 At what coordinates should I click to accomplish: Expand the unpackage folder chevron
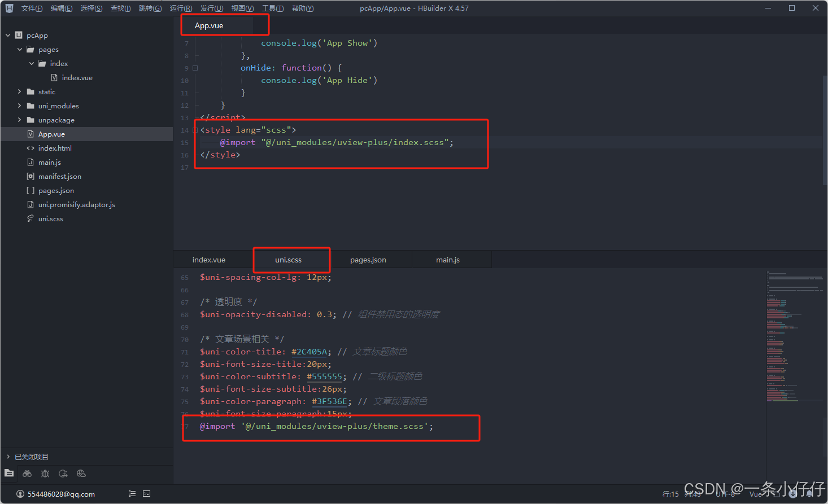pos(20,120)
